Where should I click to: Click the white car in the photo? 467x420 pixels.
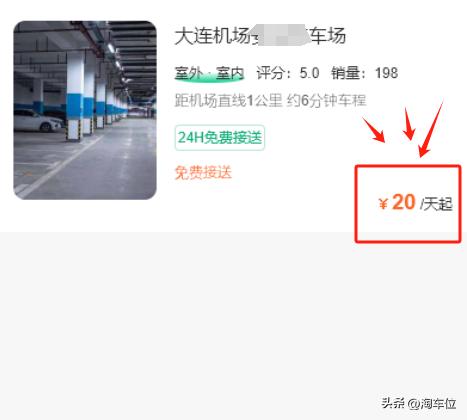pyautogui.click(x=38, y=120)
